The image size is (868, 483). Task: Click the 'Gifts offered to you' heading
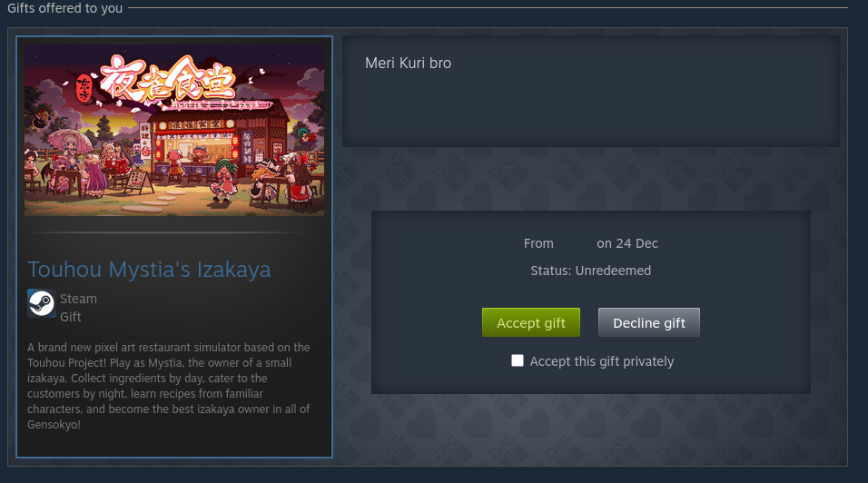coord(64,8)
